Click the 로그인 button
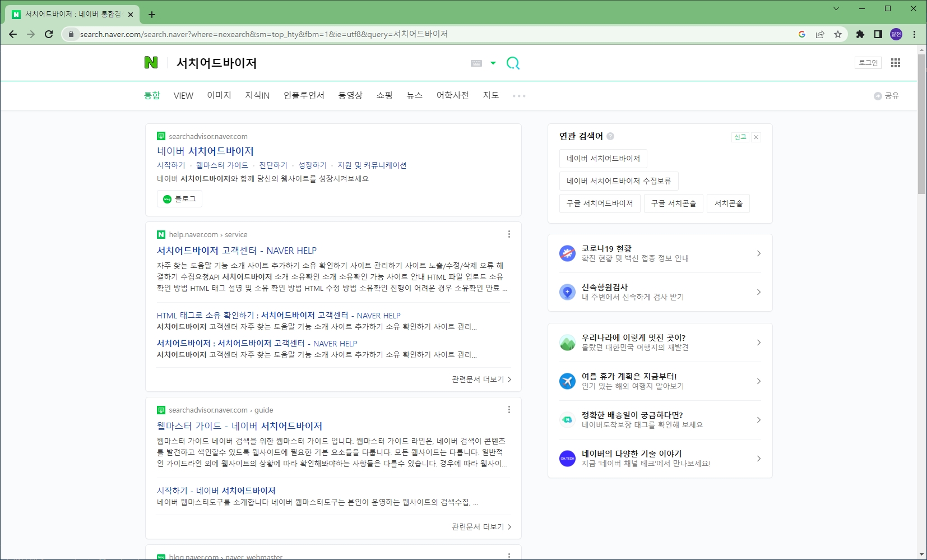Image resolution: width=927 pixels, height=560 pixels. (x=868, y=63)
